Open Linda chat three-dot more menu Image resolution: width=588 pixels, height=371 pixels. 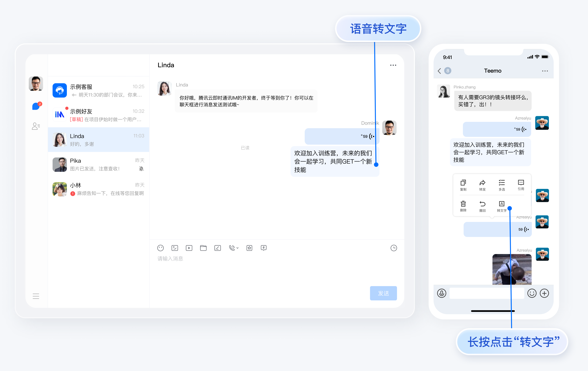(x=393, y=65)
